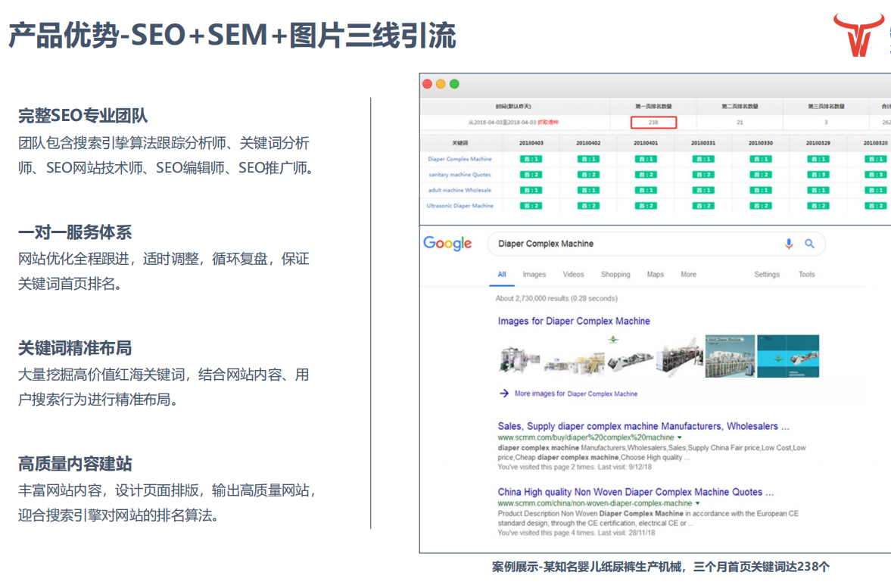
Task: Click the blue magnifier search icon
Action: click(x=809, y=244)
